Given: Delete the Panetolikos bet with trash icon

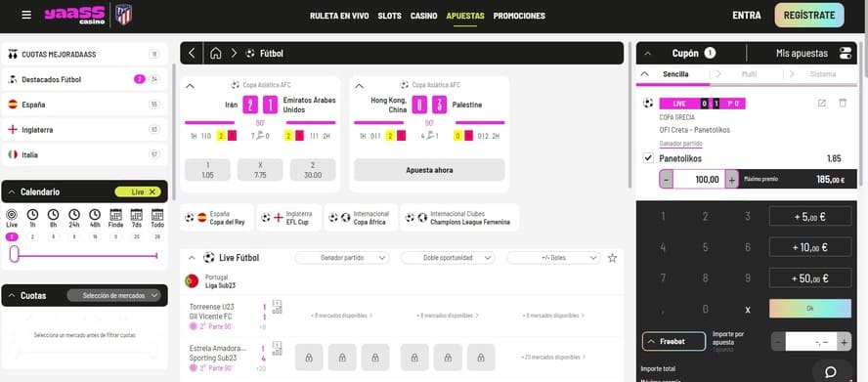Looking at the screenshot, I should [843, 103].
